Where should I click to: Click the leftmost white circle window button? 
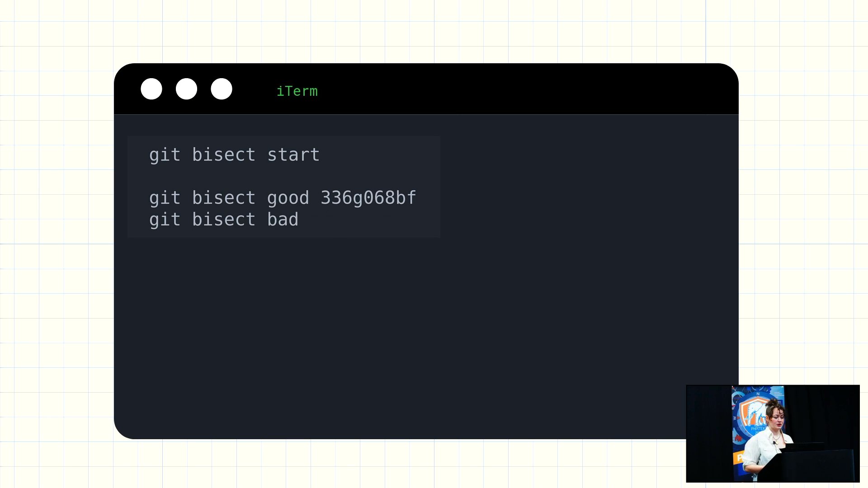tap(151, 89)
